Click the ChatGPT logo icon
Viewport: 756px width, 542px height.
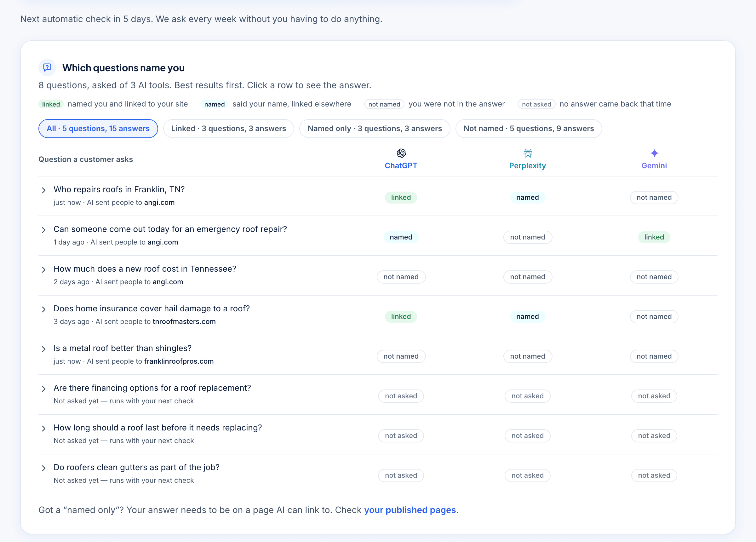401,153
